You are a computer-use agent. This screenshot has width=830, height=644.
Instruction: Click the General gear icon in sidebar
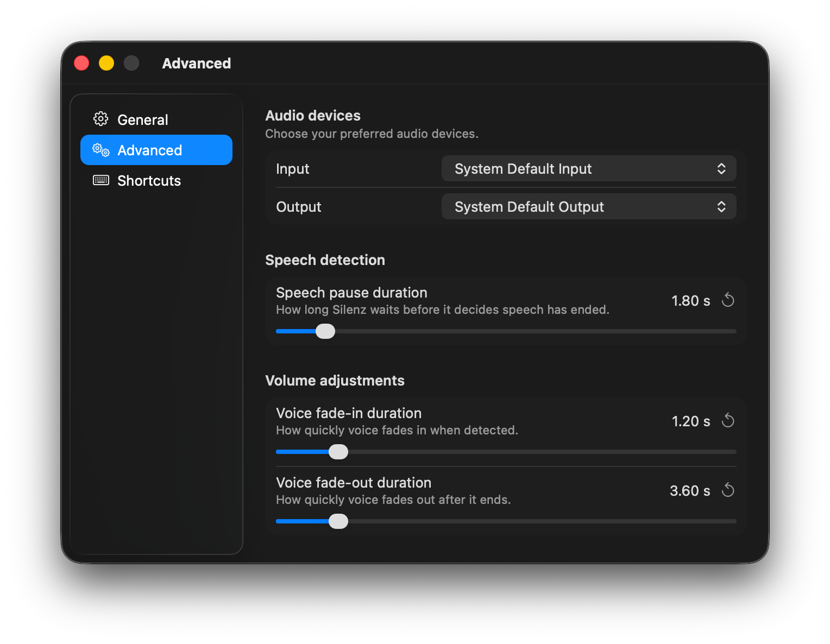coord(100,119)
